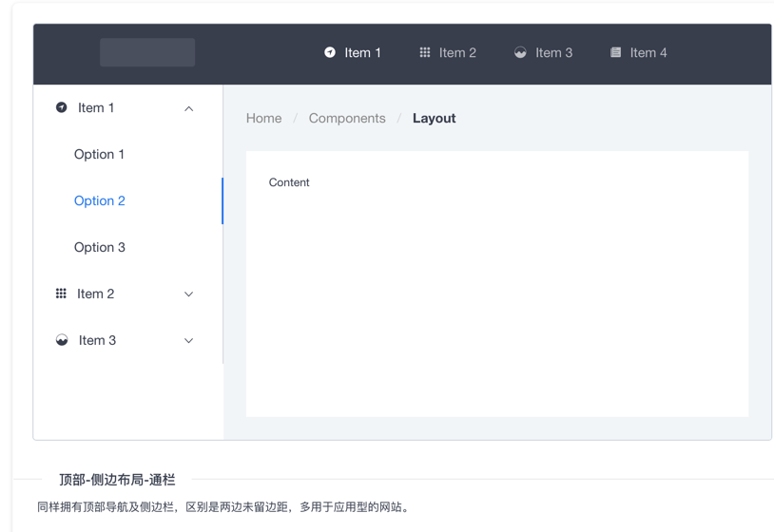Choose Option 2 in the sidebar

click(x=100, y=200)
